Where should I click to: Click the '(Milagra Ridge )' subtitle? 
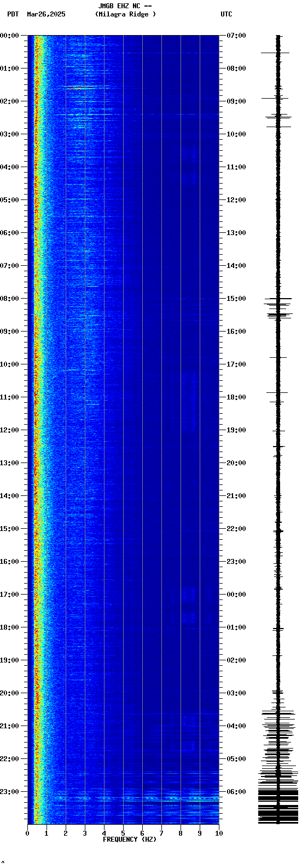coord(125,14)
